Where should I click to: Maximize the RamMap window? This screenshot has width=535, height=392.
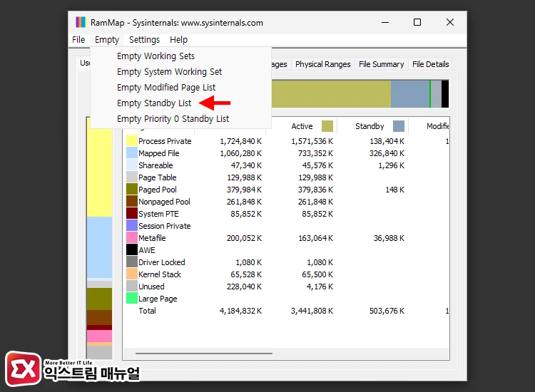tap(417, 22)
